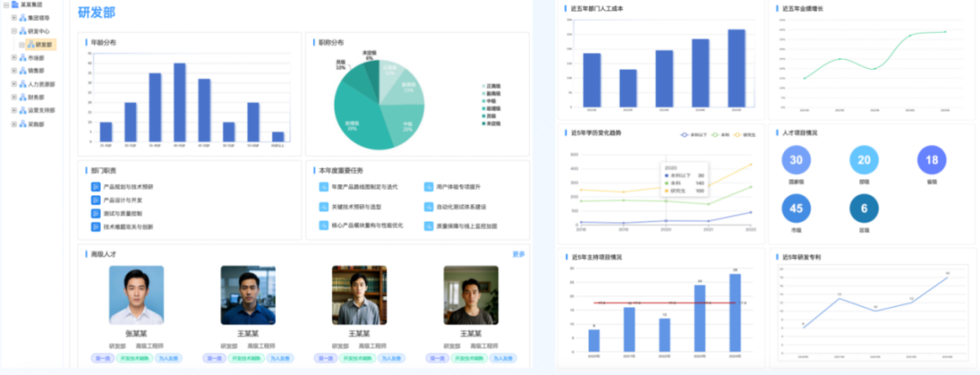Click the icon next to 技术难题攻关与创新
The width and height of the screenshot is (980, 375).
(95, 227)
